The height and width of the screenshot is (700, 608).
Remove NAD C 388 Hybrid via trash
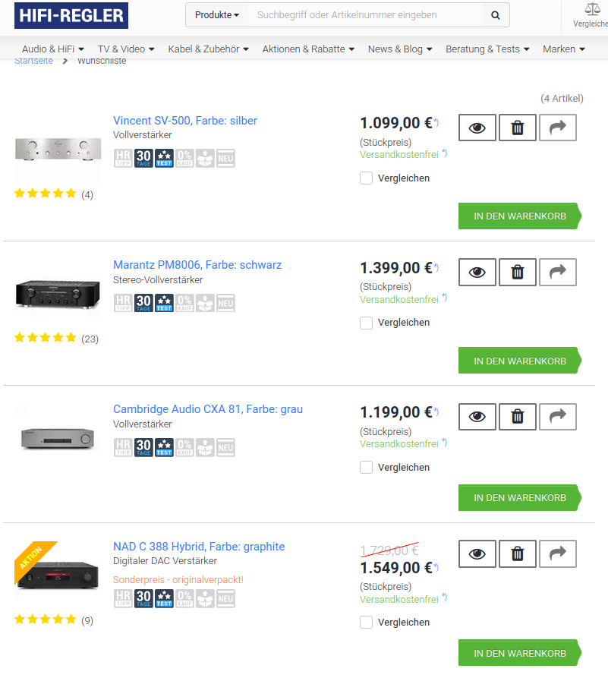click(518, 553)
